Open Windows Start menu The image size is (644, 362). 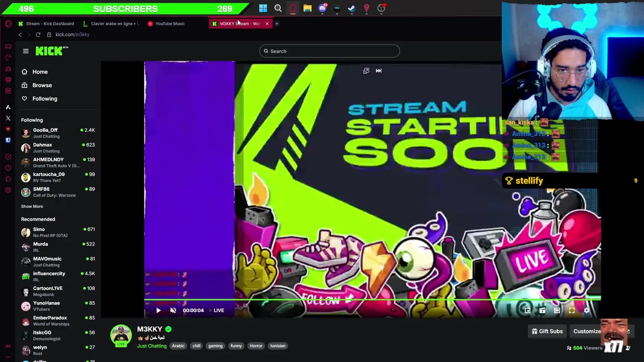click(263, 8)
